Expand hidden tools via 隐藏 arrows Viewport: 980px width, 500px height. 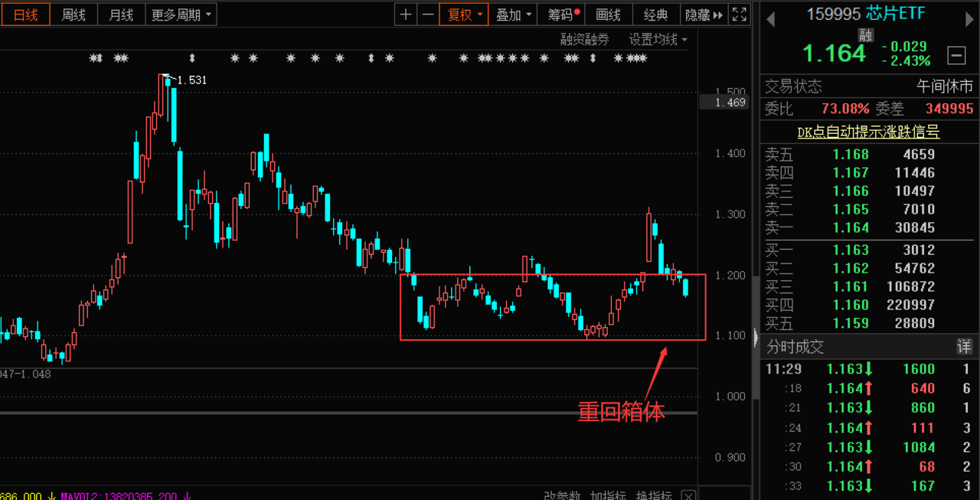coord(704,15)
